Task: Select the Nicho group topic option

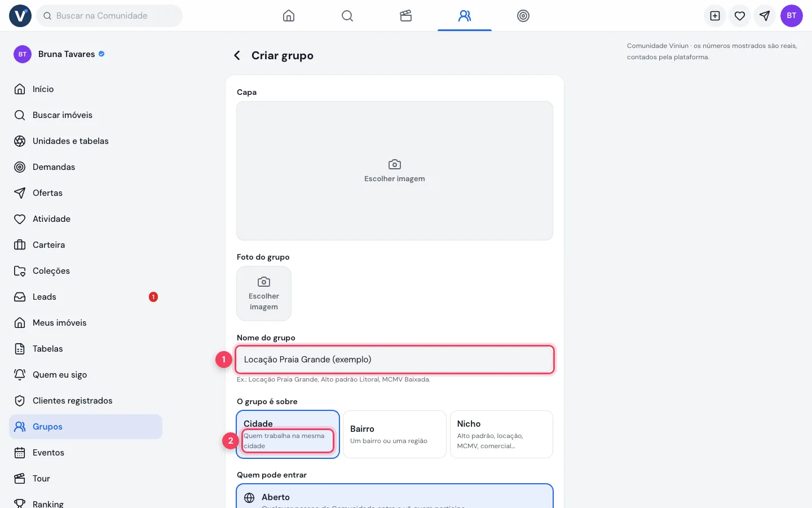Action: tap(501, 434)
